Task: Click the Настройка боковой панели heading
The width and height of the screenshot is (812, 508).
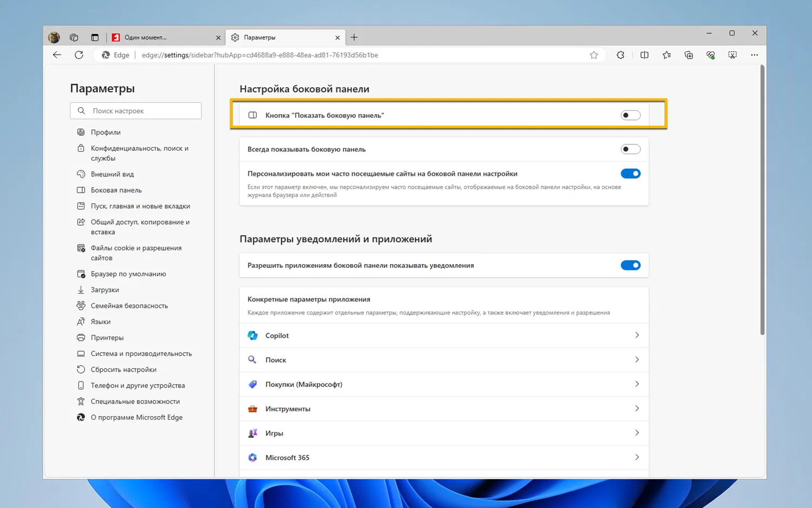Action: tap(304, 89)
